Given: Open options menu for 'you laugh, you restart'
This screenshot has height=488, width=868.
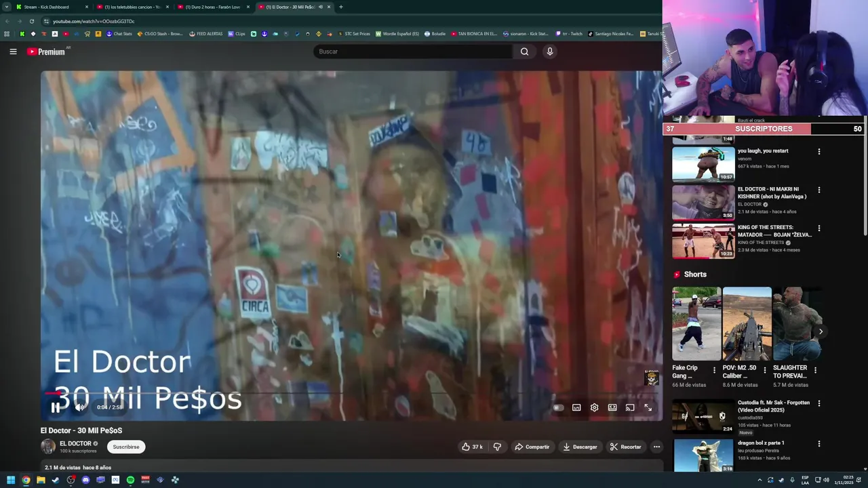Looking at the screenshot, I should [x=818, y=152].
